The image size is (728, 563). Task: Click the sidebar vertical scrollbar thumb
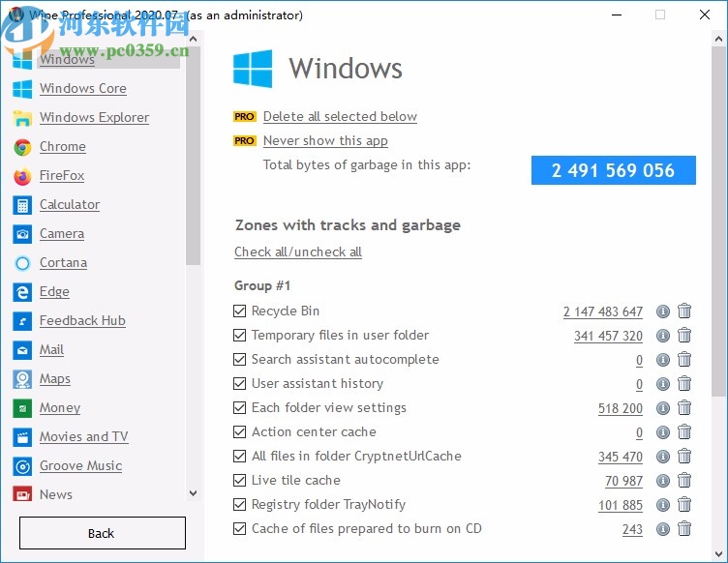(x=194, y=156)
